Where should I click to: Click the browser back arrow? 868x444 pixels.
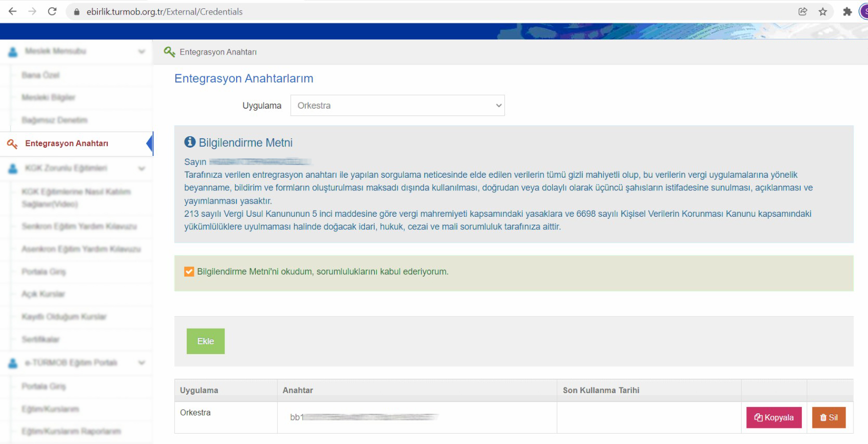coord(12,11)
